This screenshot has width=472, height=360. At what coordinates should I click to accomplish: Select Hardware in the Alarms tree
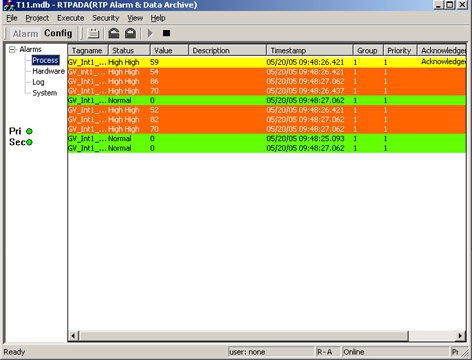pyautogui.click(x=48, y=71)
